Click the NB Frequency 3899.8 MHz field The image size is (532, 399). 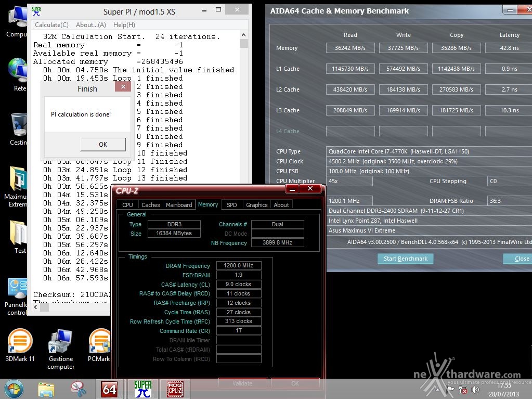(x=278, y=242)
